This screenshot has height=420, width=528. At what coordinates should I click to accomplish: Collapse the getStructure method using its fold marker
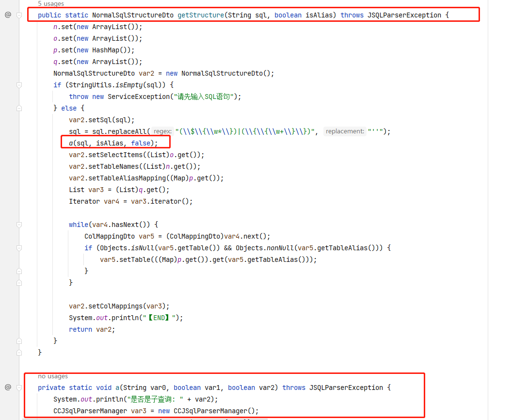[x=19, y=15]
